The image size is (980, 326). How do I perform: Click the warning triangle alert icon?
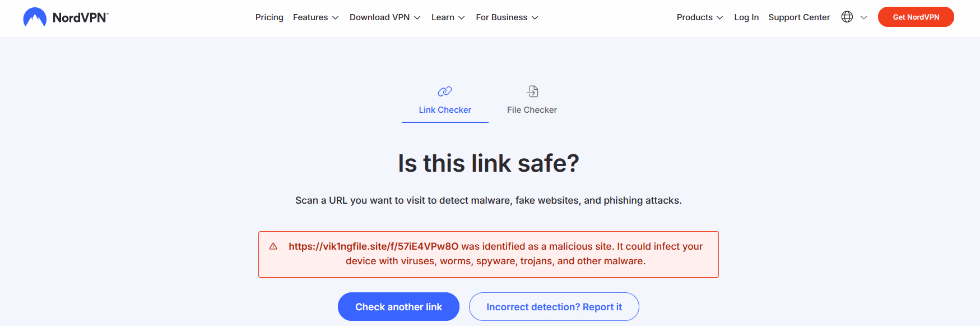click(273, 246)
